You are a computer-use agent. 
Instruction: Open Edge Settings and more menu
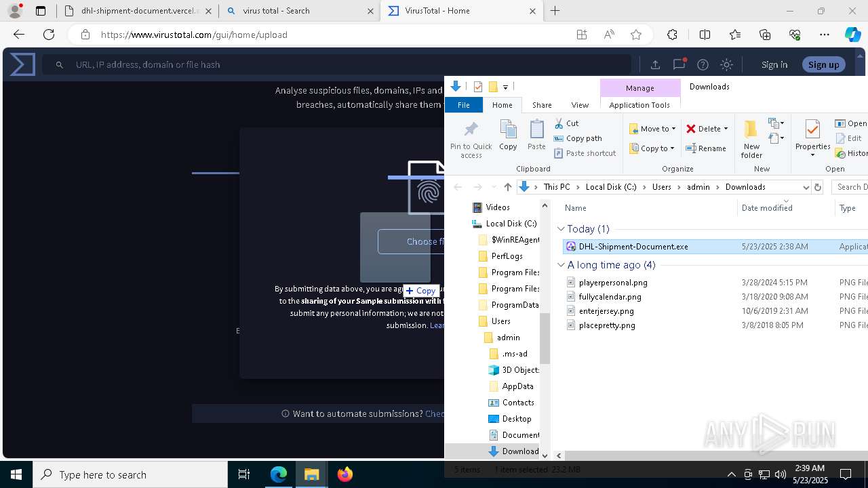(825, 35)
